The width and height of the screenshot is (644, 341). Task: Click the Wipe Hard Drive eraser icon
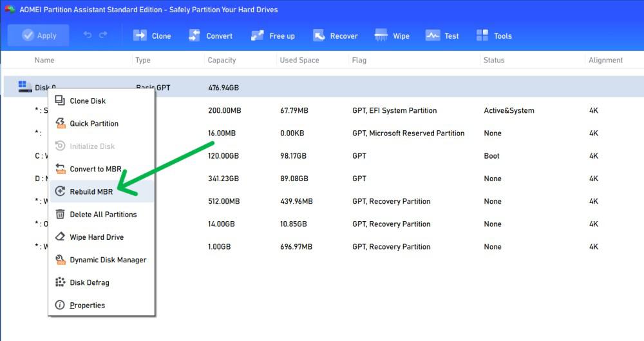tap(60, 237)
